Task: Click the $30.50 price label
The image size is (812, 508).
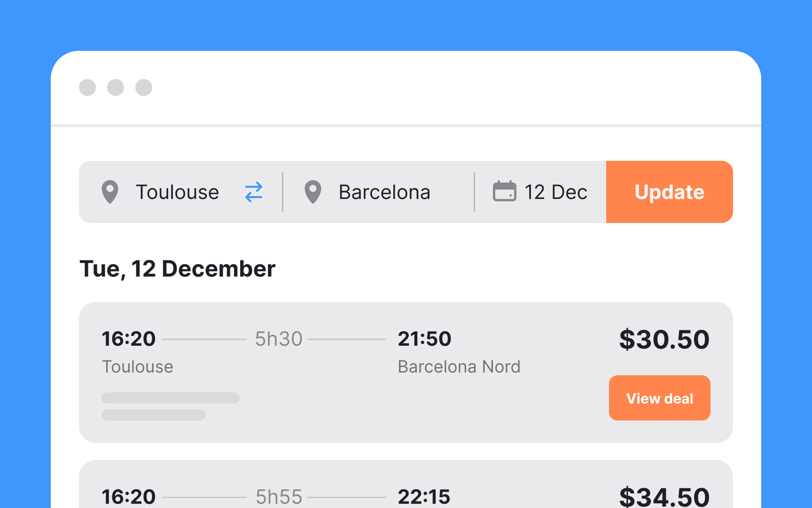Action: [664, 339]
